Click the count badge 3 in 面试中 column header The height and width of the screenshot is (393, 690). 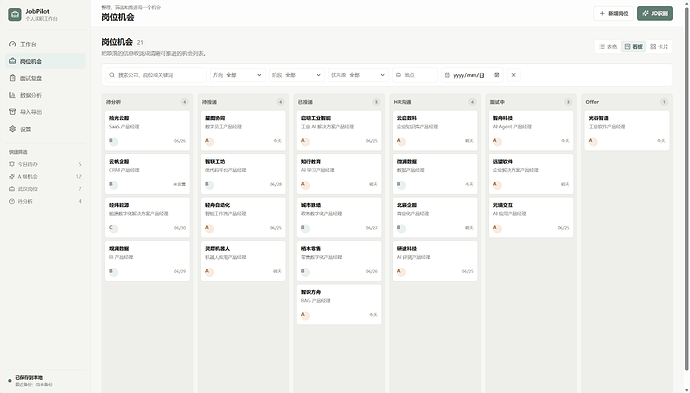point(568,102)
